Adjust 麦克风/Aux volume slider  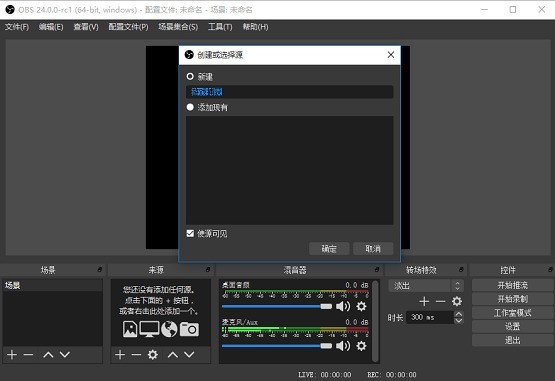pos(277,346)
